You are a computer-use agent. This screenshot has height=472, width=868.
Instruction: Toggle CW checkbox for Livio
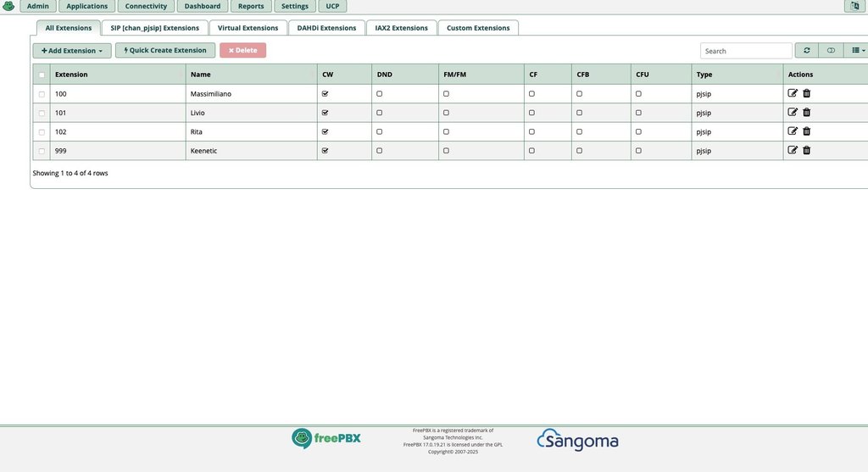point(325,113)
